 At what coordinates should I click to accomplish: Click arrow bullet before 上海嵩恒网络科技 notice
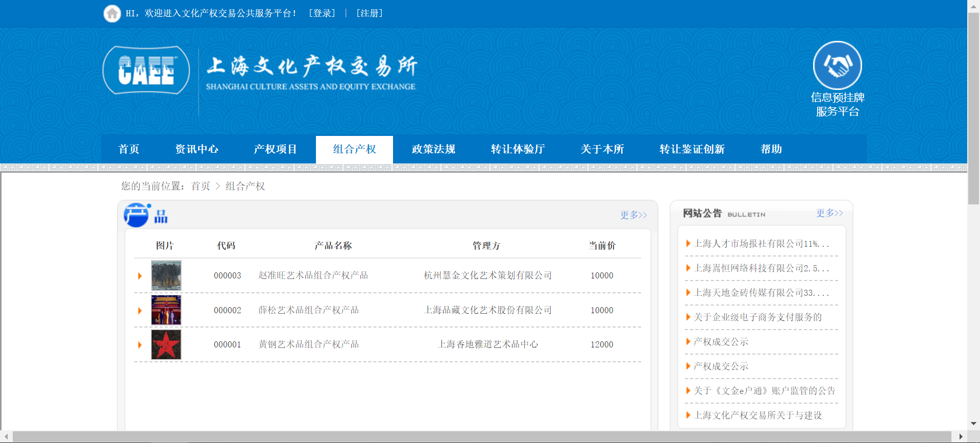click(x=688, y=268)
